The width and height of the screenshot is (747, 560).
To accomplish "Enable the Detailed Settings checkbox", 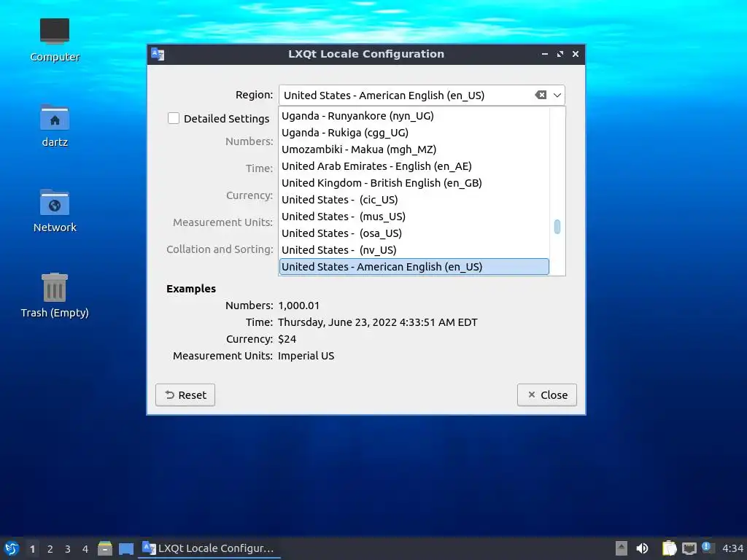I will click(174, 118).
